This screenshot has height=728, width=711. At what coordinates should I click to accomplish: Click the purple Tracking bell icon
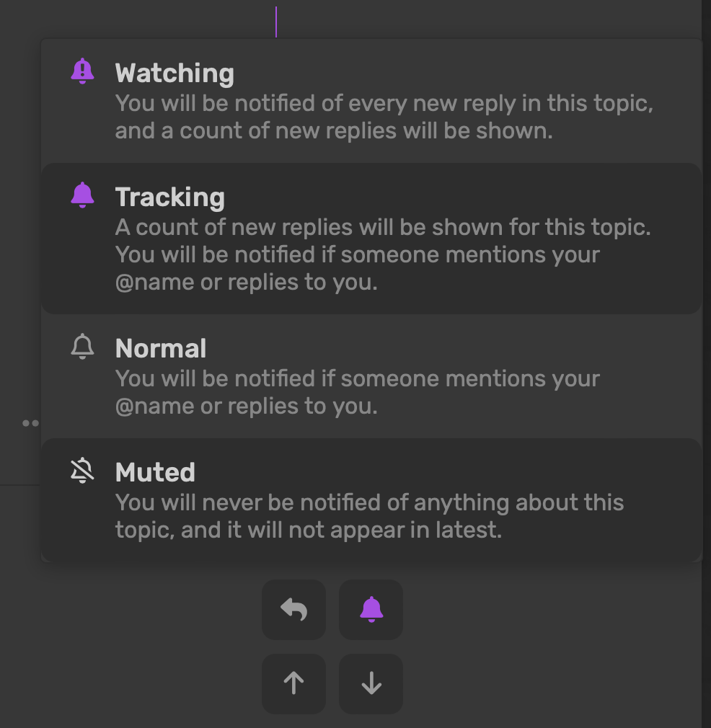point(82,195)
